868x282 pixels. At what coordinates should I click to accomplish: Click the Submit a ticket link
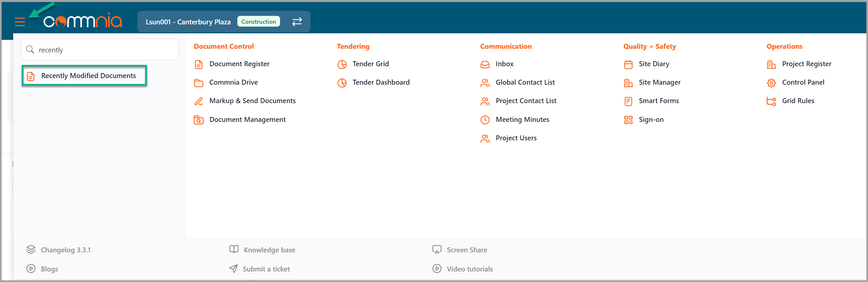click(x=266, y=269)
